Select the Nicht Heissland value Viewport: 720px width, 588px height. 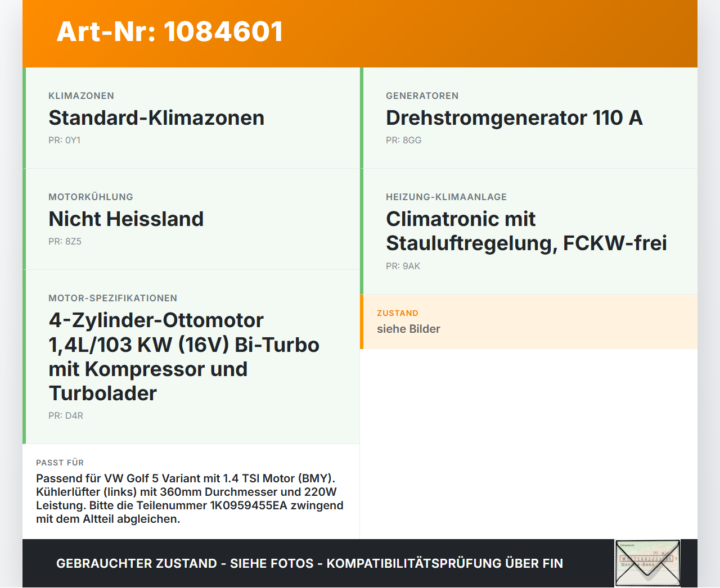click(x=126, y=219)
